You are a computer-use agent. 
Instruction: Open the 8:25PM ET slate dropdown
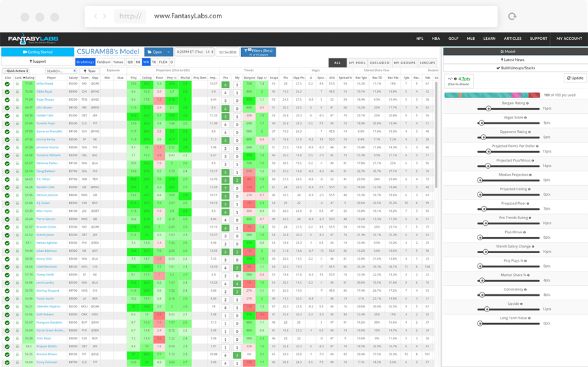click(194, 52)
